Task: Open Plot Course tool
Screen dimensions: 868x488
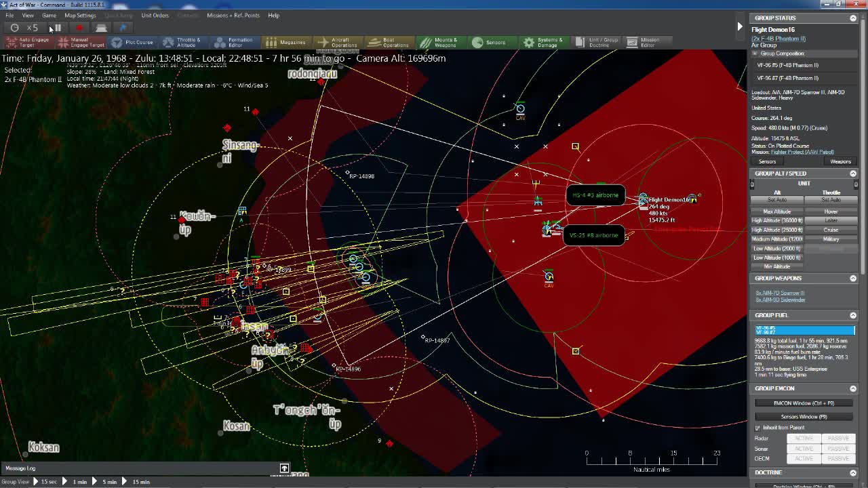Action: point(132,43)
